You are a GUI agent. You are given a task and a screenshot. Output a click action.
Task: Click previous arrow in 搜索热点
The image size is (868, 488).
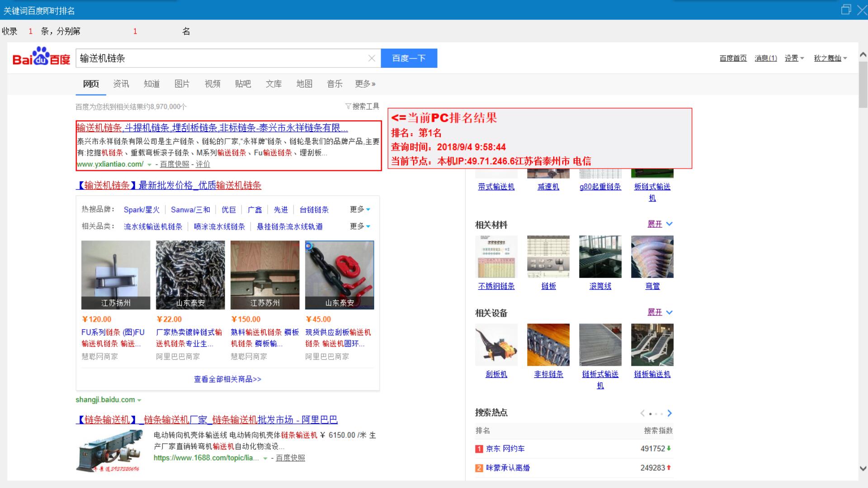point(642,413)
